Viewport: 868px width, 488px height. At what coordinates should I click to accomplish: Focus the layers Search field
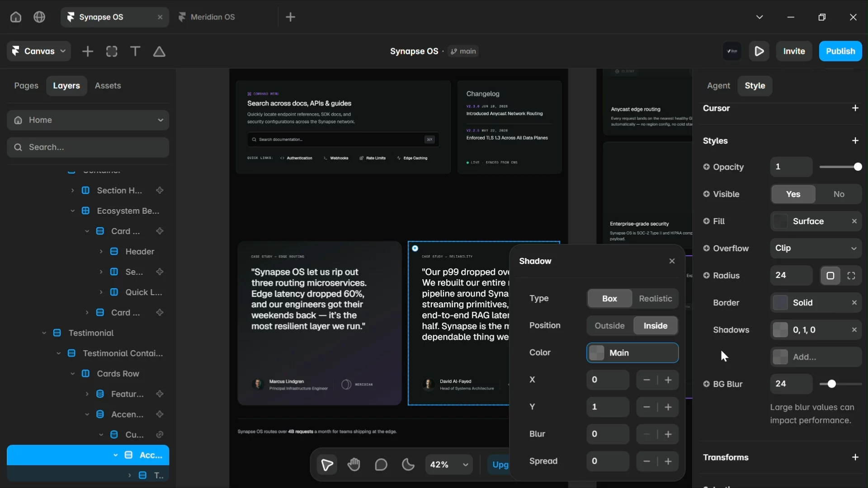88,147
